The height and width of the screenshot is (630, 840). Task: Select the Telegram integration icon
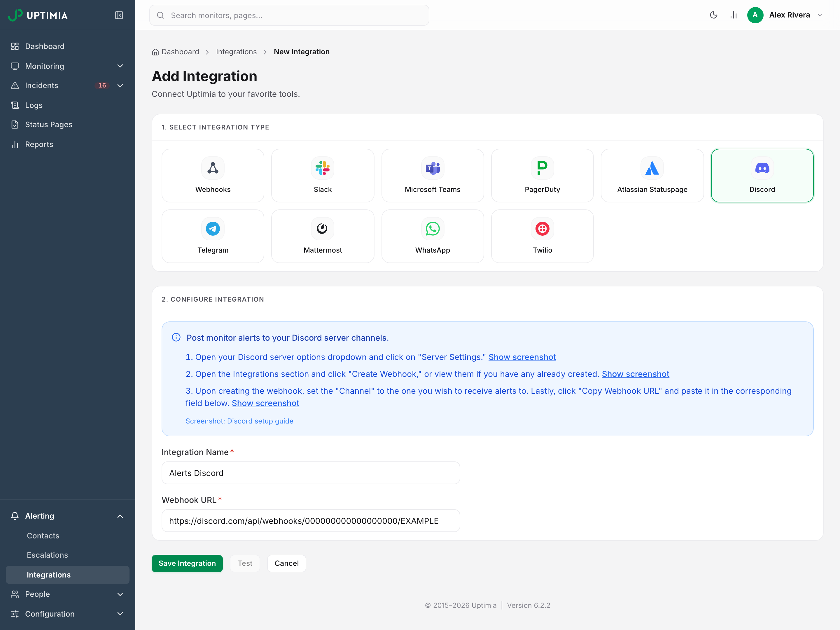(213, 229)
